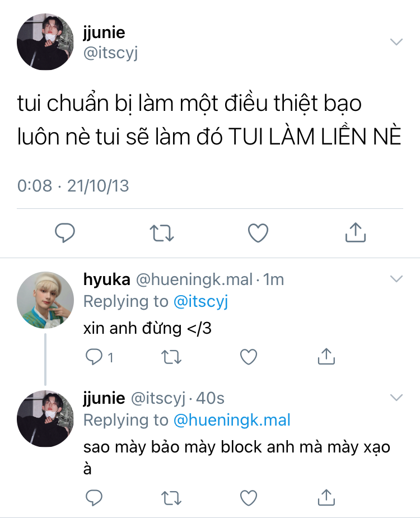
Task: Retweet jjunie's last reply
Action: pyautogui.click(x=171, y=498)
